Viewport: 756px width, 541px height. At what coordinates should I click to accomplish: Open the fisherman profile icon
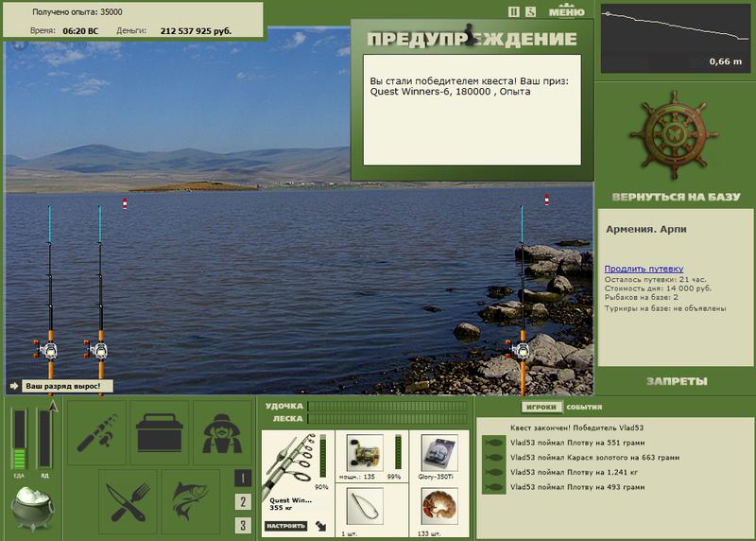coord(222,432)
